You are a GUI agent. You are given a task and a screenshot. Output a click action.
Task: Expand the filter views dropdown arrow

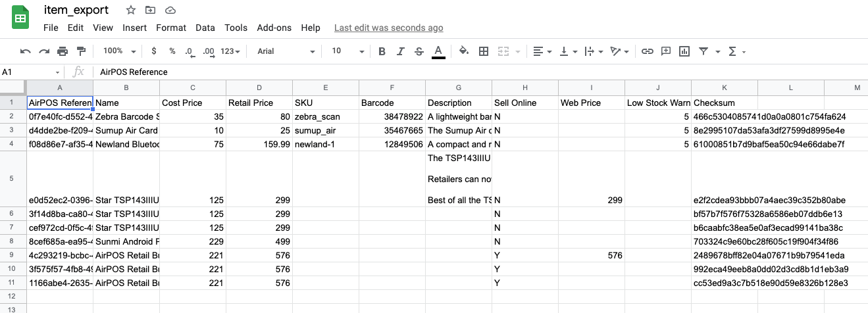[717, 51]
